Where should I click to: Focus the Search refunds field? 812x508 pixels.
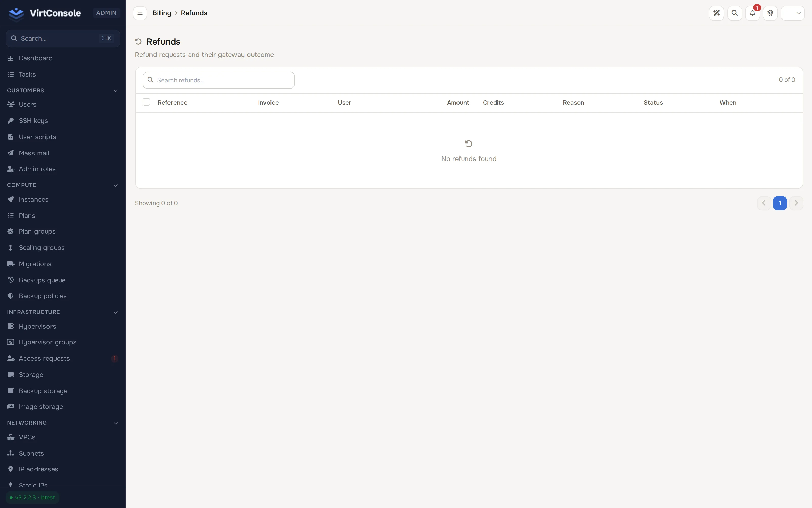coord(218,80)
